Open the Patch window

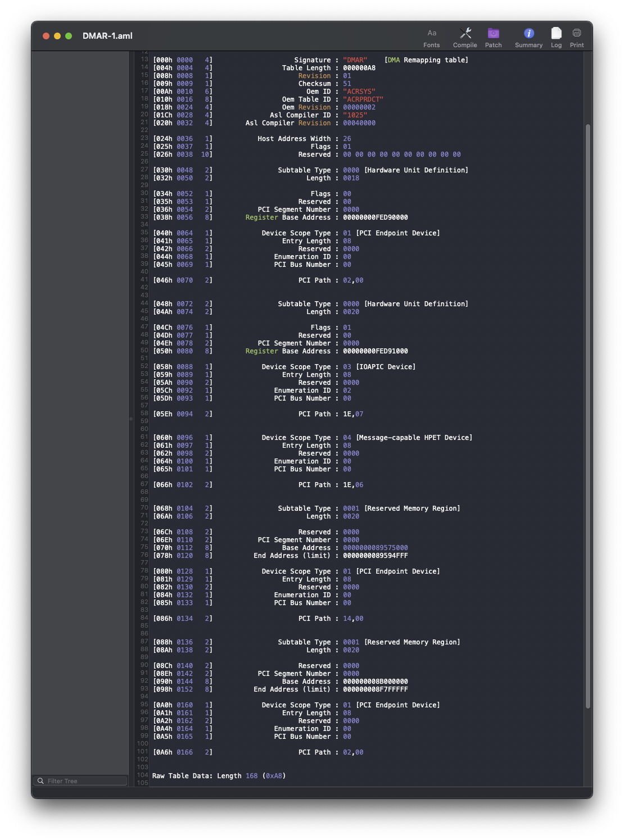pos(493,36)
